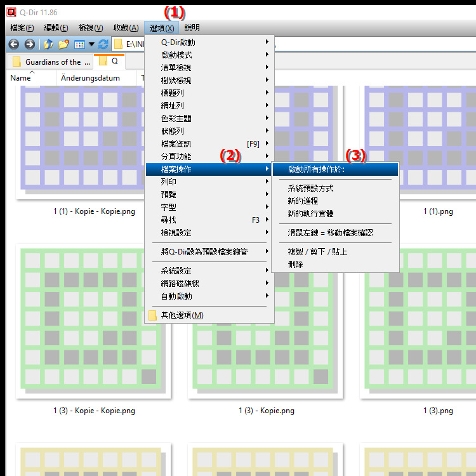Click the folder up-level icon
The width and height of the screenshot is (476, 476).
point(49,44)
